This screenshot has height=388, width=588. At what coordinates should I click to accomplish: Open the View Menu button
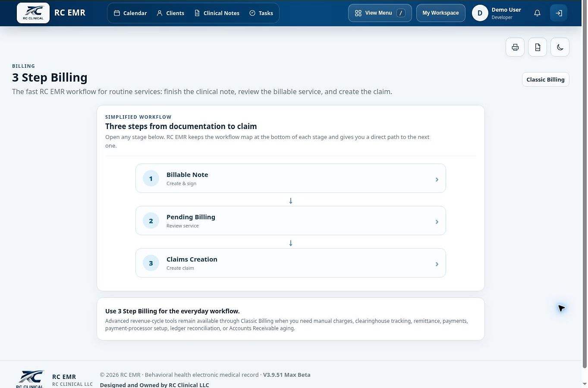(380, 13)
